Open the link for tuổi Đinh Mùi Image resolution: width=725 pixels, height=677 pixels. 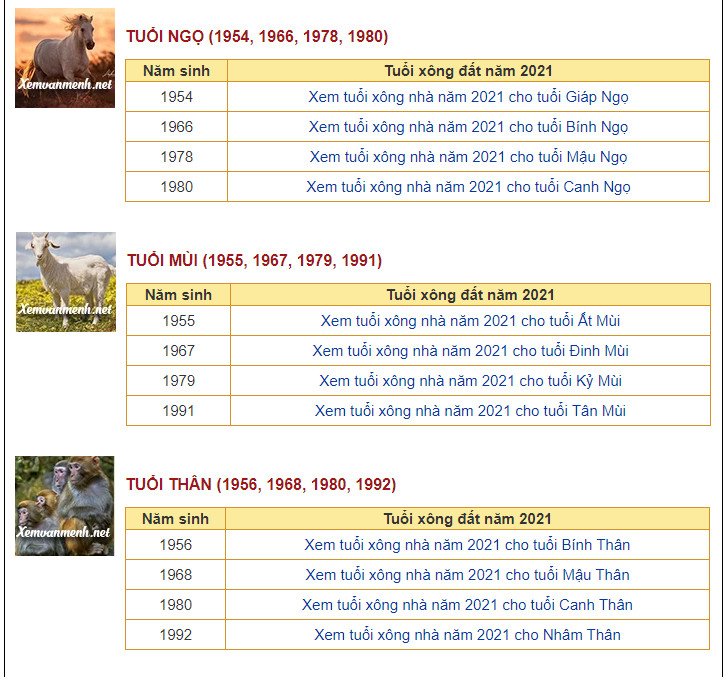(x=470, y=351)
